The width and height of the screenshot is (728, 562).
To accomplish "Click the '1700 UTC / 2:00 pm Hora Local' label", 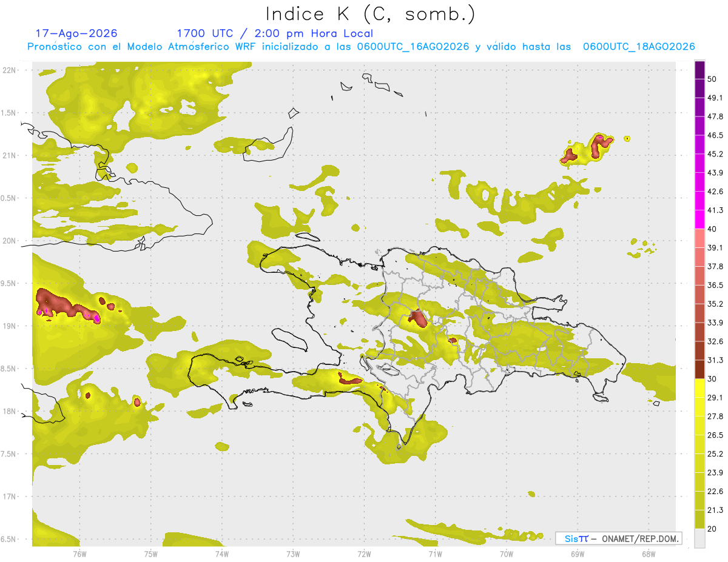I will 275,34.
